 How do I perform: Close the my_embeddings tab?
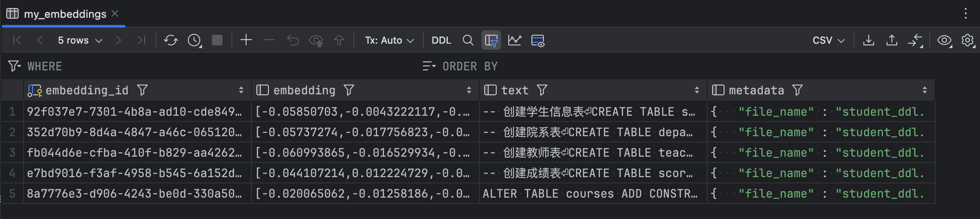click(x=115, y=14)
